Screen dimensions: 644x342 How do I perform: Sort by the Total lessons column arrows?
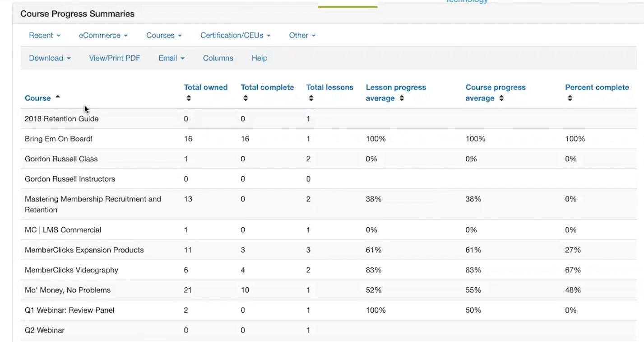[310, 98]
